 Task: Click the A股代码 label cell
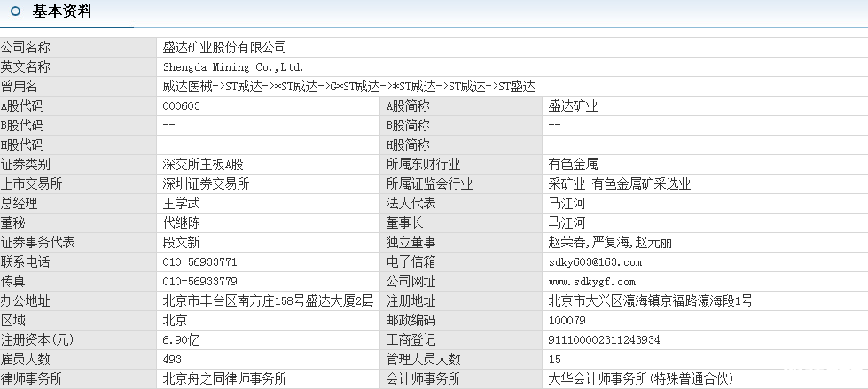coord(79,106)
